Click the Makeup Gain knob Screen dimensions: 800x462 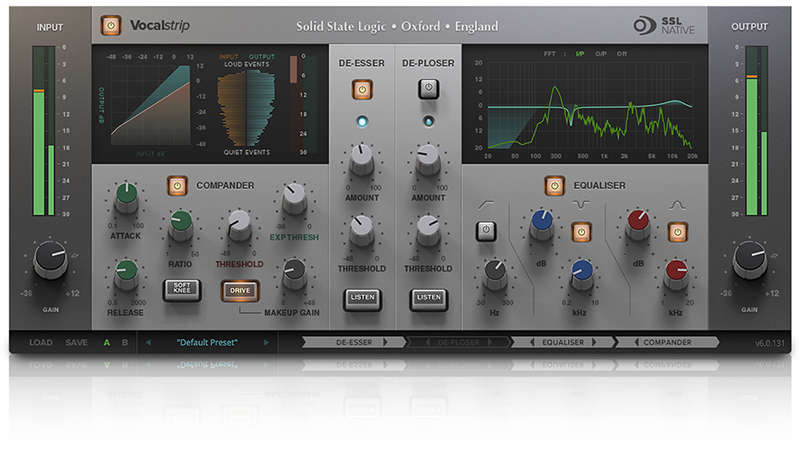(294, 274)
